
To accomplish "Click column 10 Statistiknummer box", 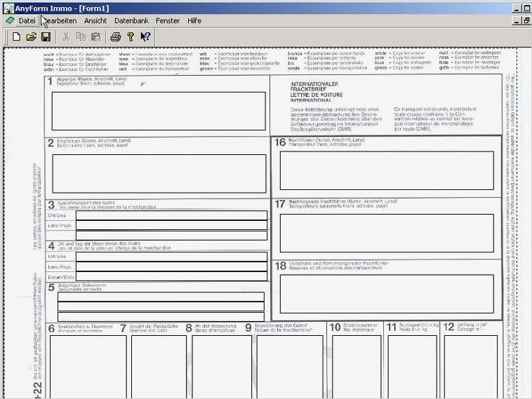I will [357, 367].
